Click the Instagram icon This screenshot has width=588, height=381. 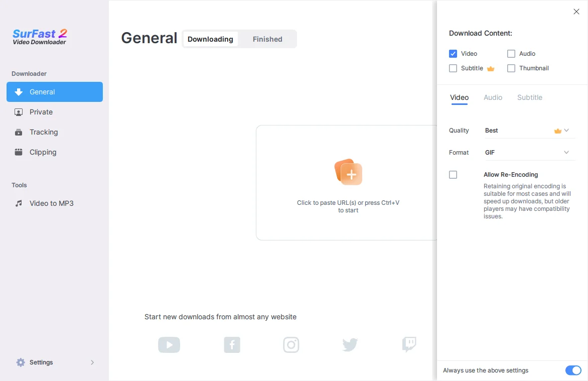(291, 345)
